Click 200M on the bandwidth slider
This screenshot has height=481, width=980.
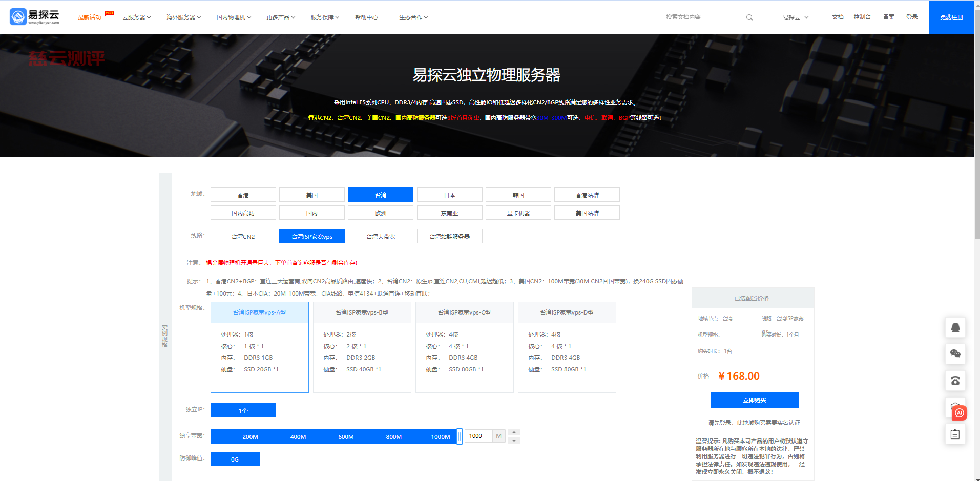point(250,437)
